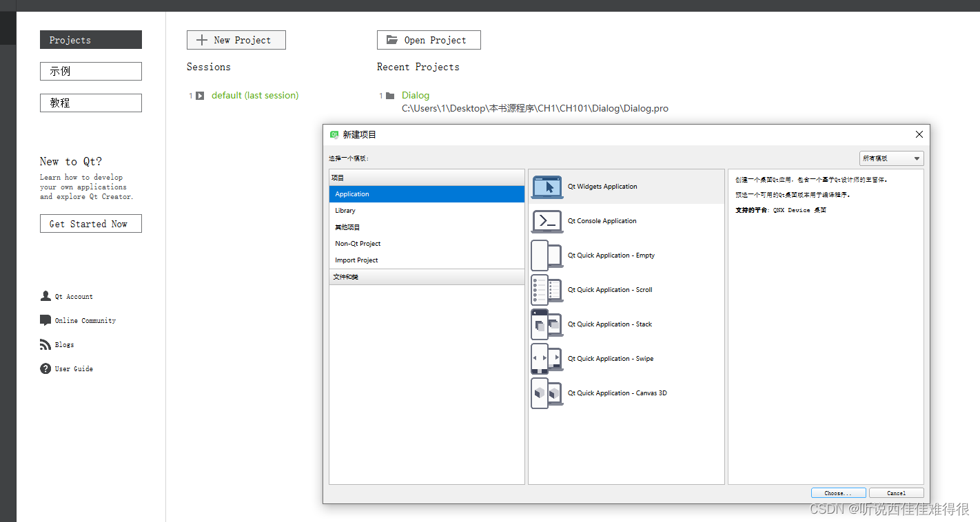The width and height of the screenshot is (980, 522).
Task: Select the 其他项目 category
Action: [427, 227]
